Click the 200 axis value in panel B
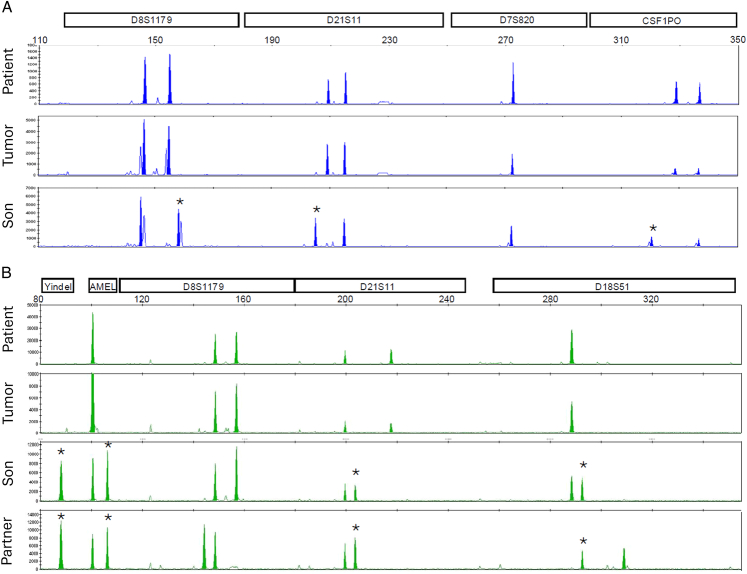 tap(345, 299)
